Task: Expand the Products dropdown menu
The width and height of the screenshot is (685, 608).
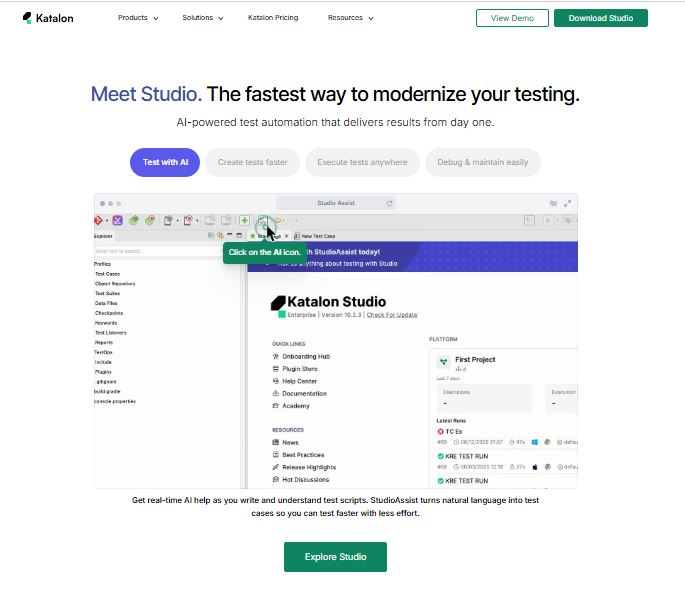Action: [138, 18]
